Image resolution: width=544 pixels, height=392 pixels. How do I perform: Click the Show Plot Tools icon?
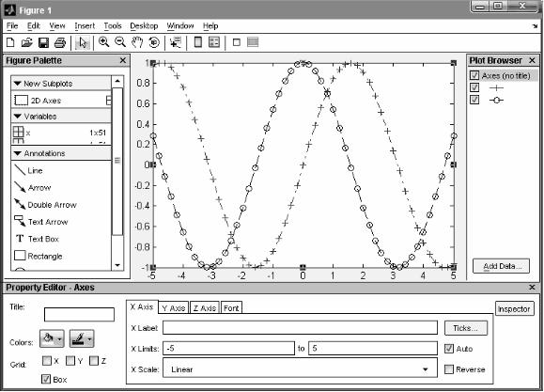pos(253,42)
